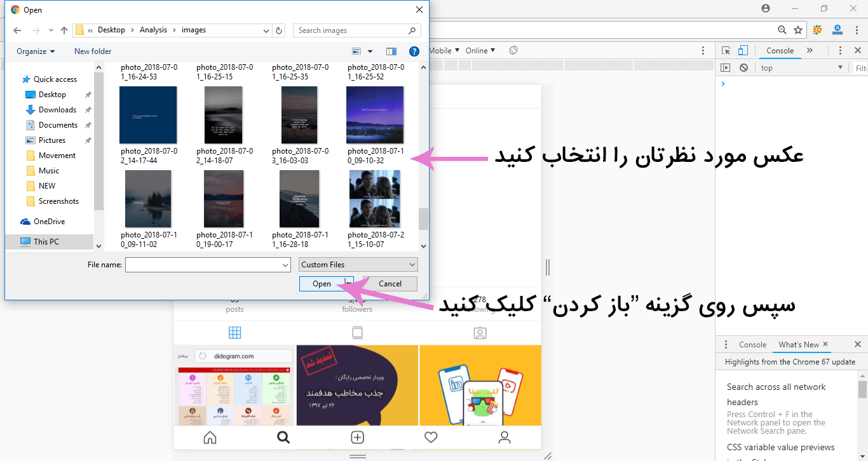
Task: Click the rotate screen icon
Action: tap(513, 51)
